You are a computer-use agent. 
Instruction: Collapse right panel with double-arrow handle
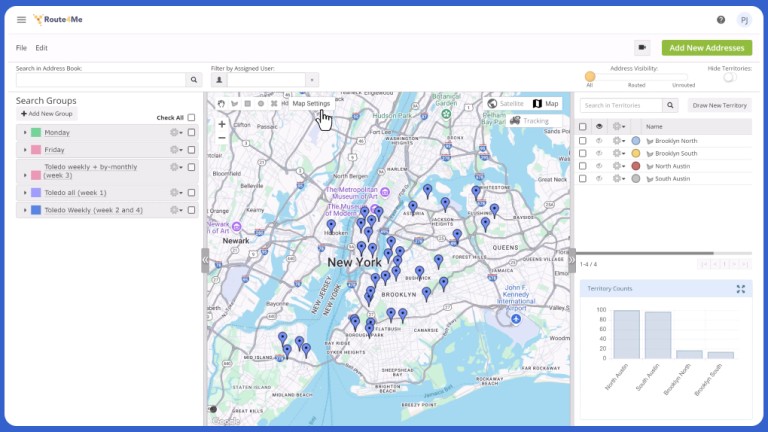coord(572,260)
